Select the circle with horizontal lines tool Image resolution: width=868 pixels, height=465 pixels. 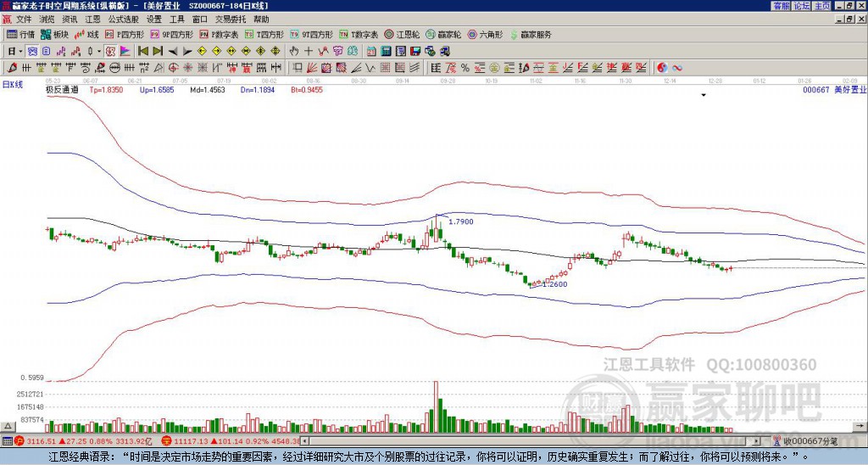pos(114,68)
